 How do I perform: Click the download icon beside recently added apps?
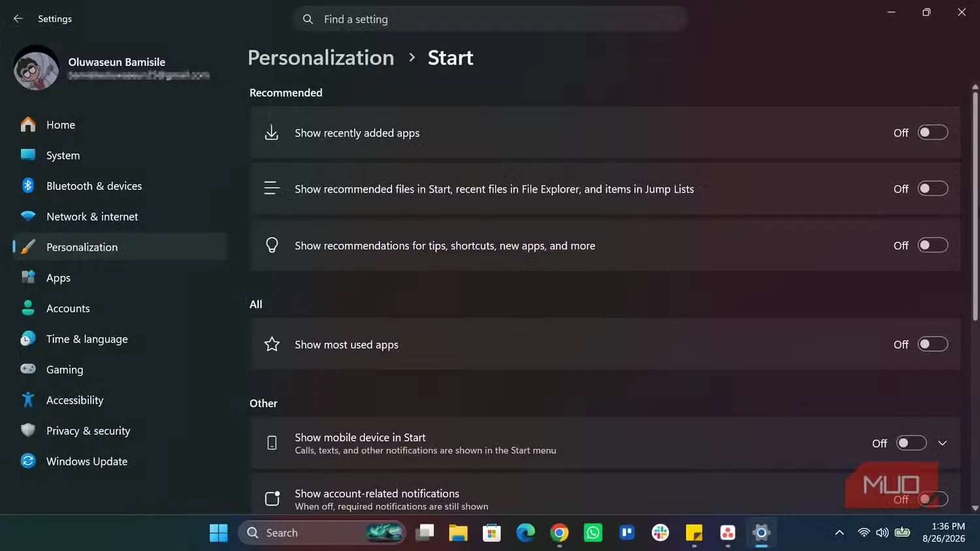(272, 133)
